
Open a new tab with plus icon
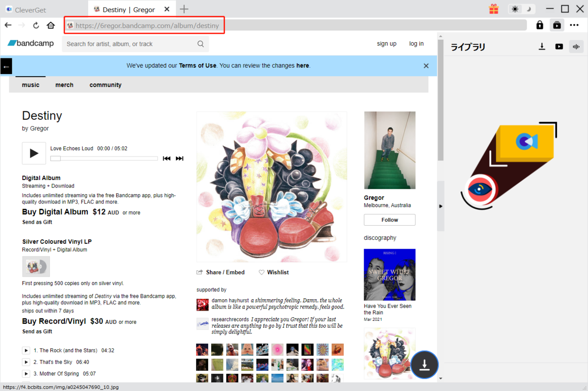(x=184, y=9)
